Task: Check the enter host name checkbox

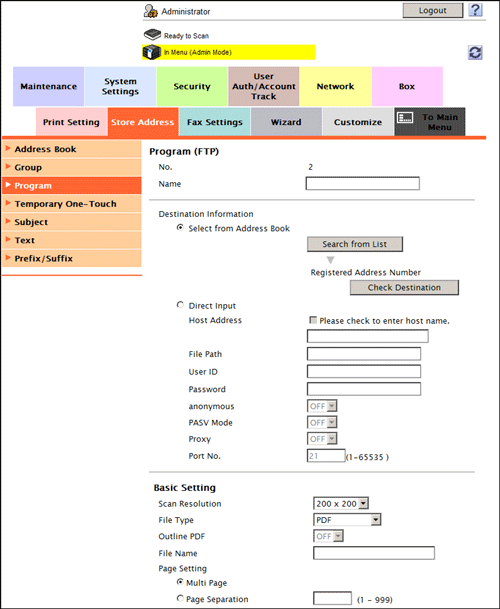Action: coord(313,320)
